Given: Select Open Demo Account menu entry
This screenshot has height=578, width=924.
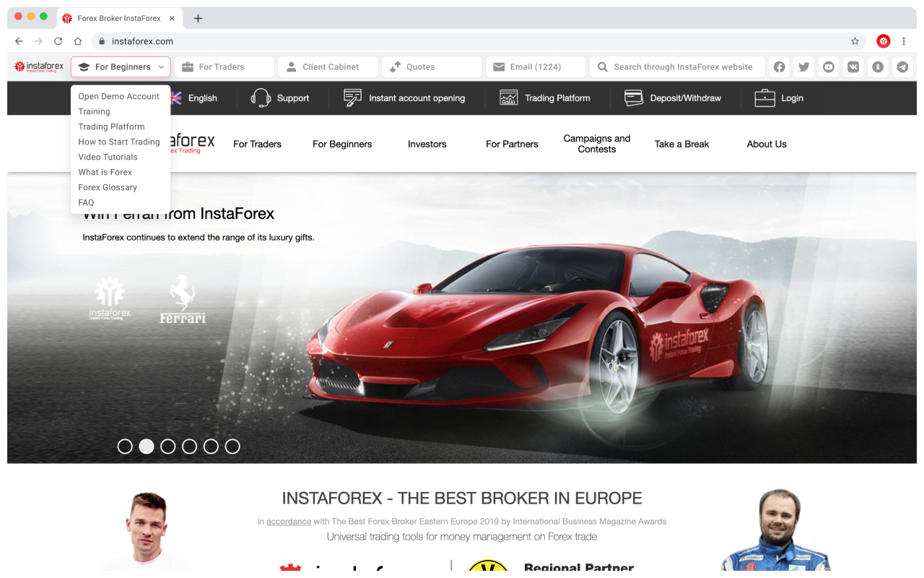Looking at the screenshot, I should coord(119,96).
